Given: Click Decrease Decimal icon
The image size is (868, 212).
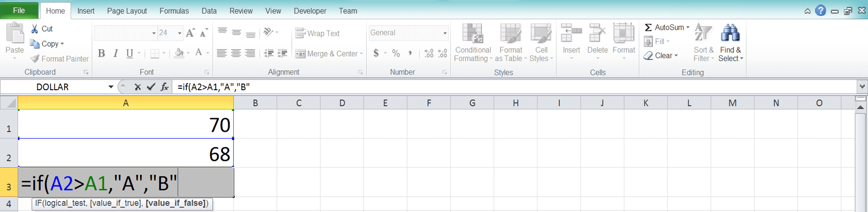Looking at the screenshot, I should (x=443, y=53).
